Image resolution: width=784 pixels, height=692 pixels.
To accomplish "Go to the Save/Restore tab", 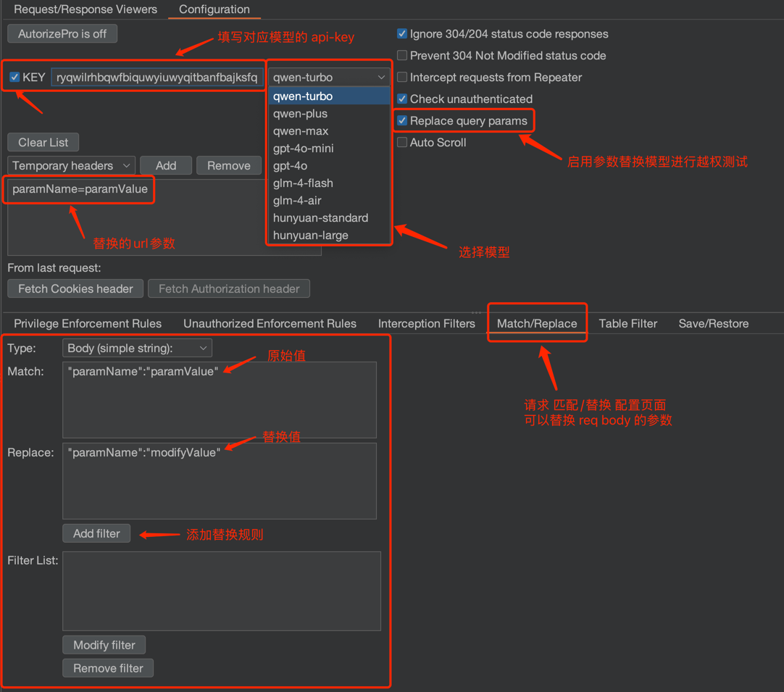I will pos(713,324).
